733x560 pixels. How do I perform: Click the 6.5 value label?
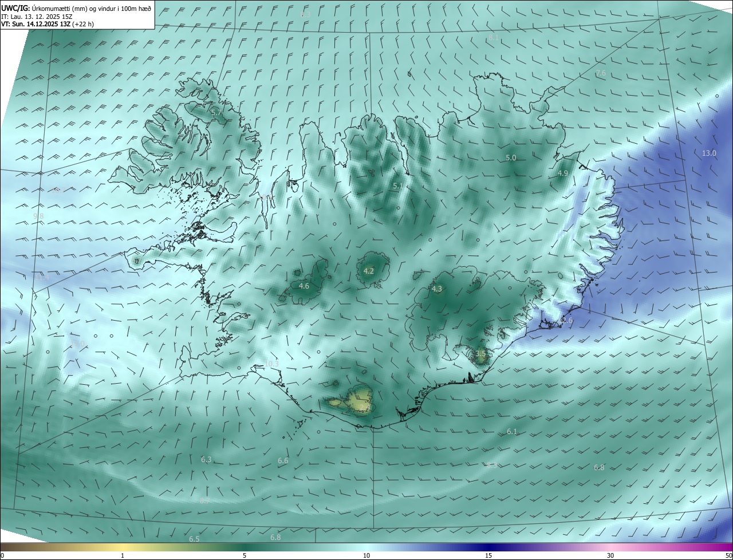coord(194,539)
